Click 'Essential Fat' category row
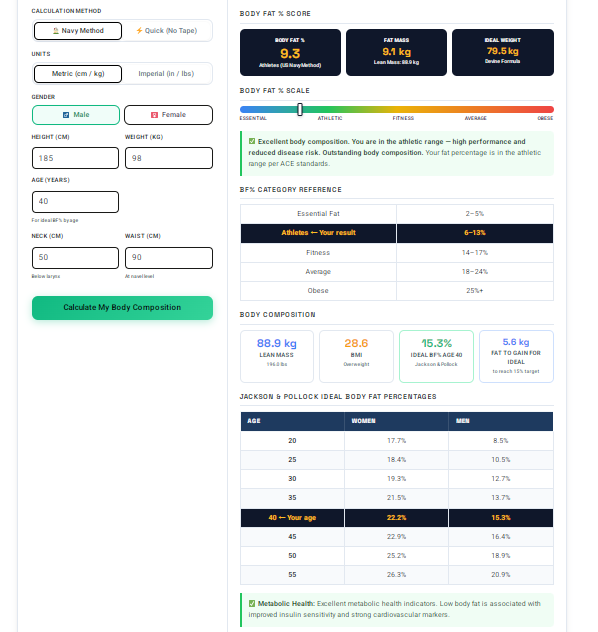This screenshot has height=632, width=598. click(397, 214)
